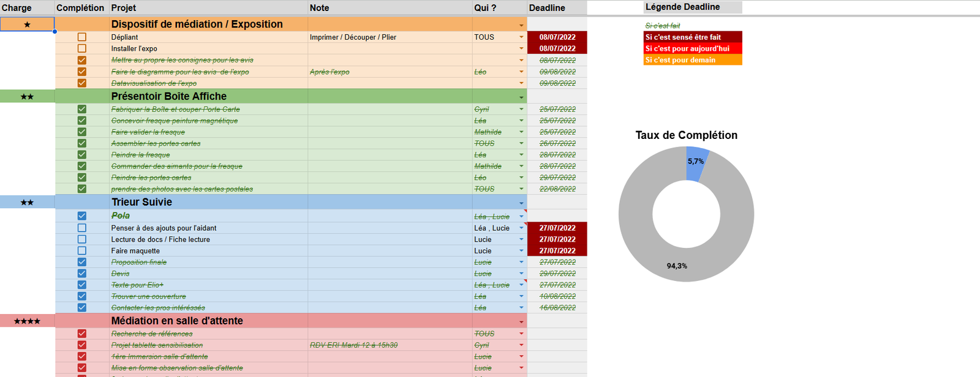Select the two-star rating beside Présentoir Boîte Affiche
The width and height of the screenshot is (980, 377).
(x=27, y=97)
